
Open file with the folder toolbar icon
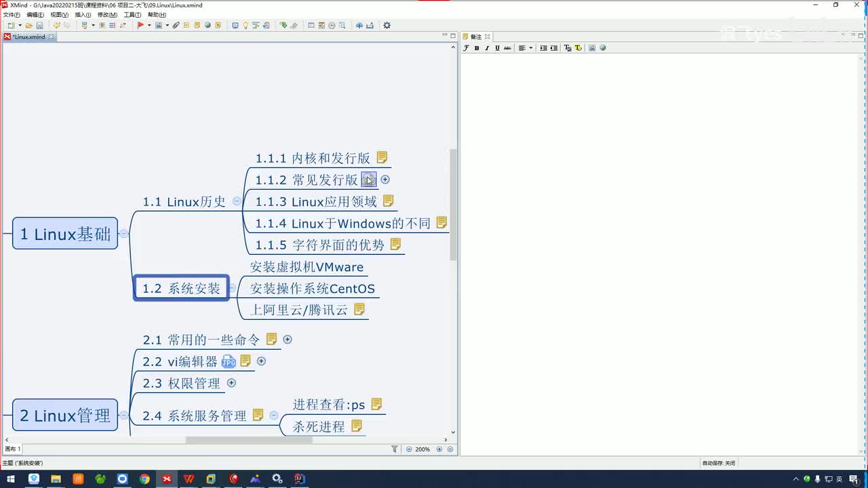[x=28, y=25]
